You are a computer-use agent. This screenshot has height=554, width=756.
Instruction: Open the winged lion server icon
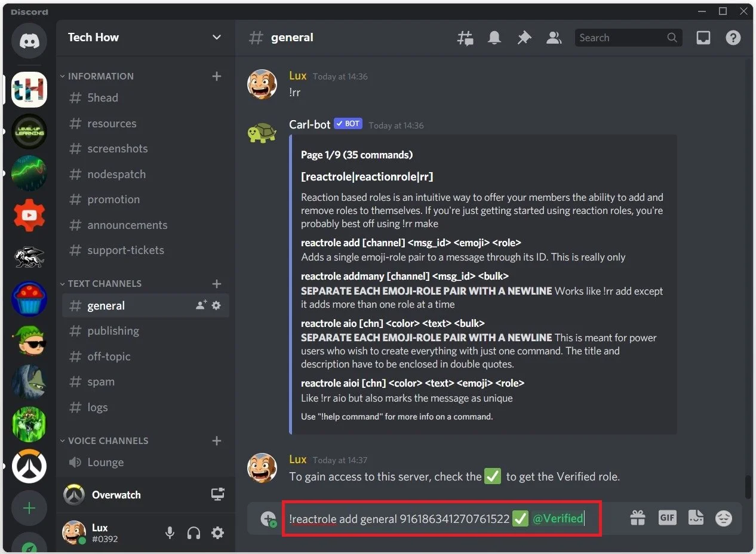tap(29, 257)
